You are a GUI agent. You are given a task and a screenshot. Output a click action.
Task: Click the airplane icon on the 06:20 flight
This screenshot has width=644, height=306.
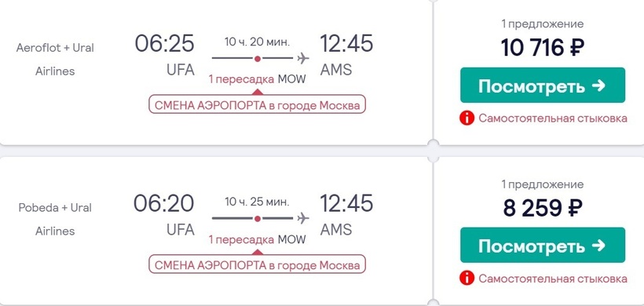pos(303,218)
